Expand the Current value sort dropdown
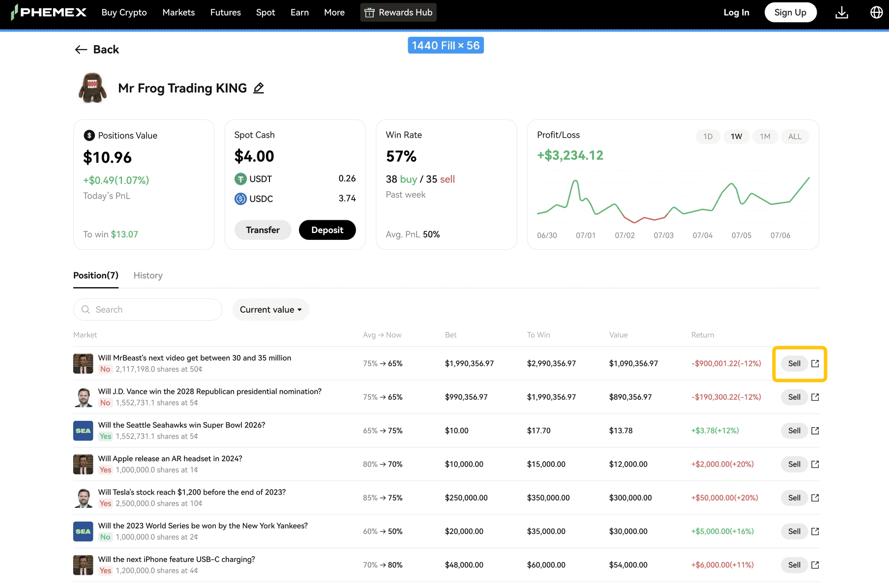The image size is (889, 588). (x=270, y=310)
